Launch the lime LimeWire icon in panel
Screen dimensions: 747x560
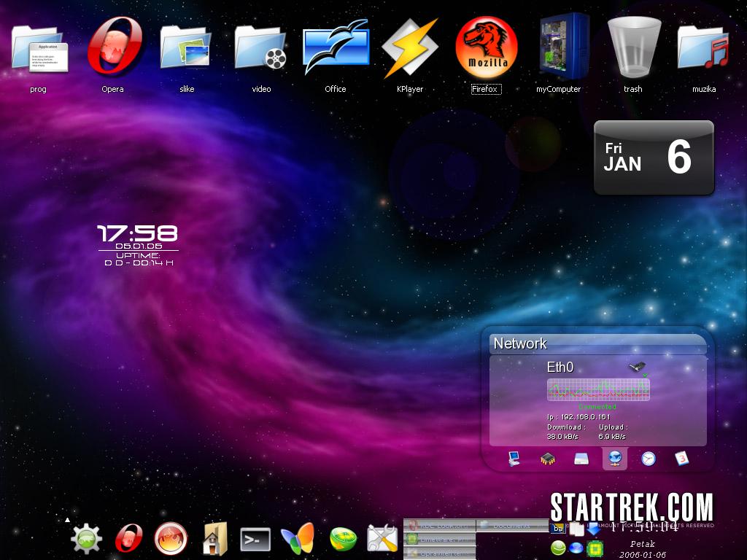click(343, 539)
